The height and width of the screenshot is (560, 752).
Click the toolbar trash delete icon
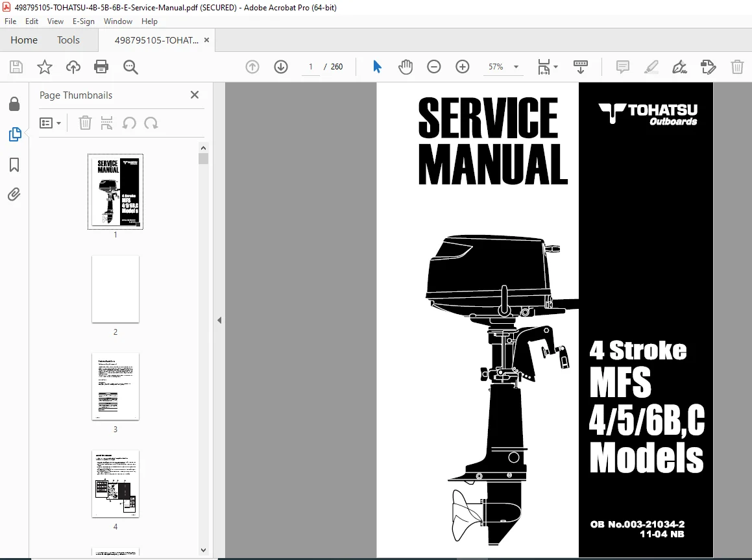737,67
